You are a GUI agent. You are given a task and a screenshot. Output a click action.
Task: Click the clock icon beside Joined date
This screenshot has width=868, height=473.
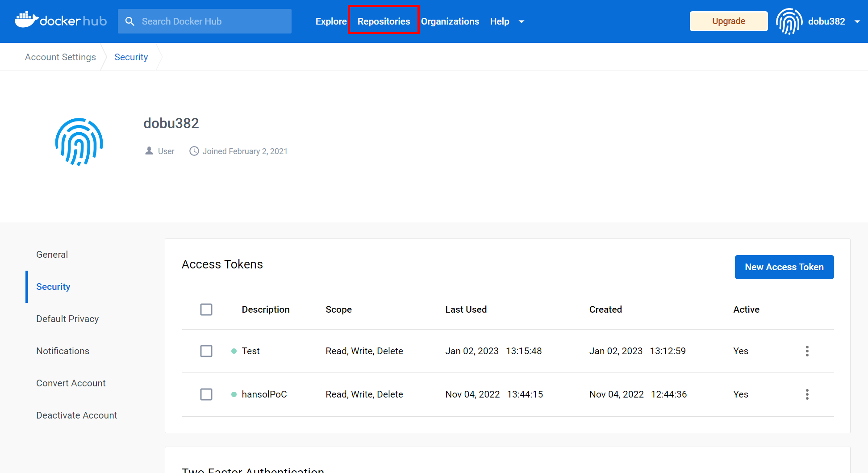(194, 151)
